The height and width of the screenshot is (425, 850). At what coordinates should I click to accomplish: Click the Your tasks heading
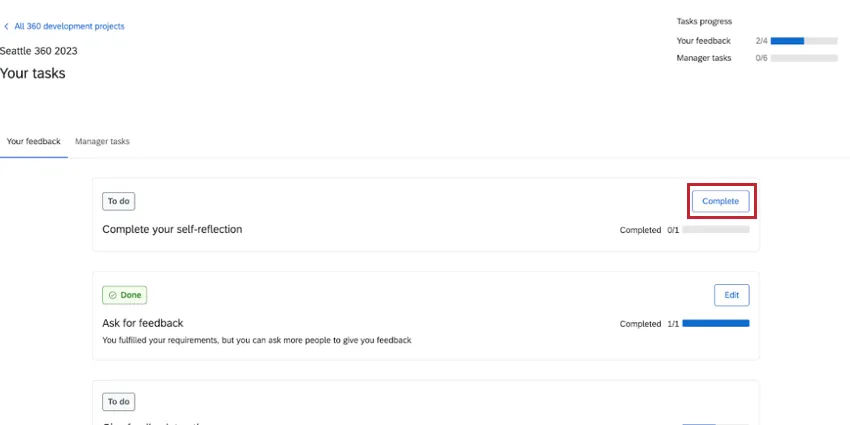pos(33,73)
